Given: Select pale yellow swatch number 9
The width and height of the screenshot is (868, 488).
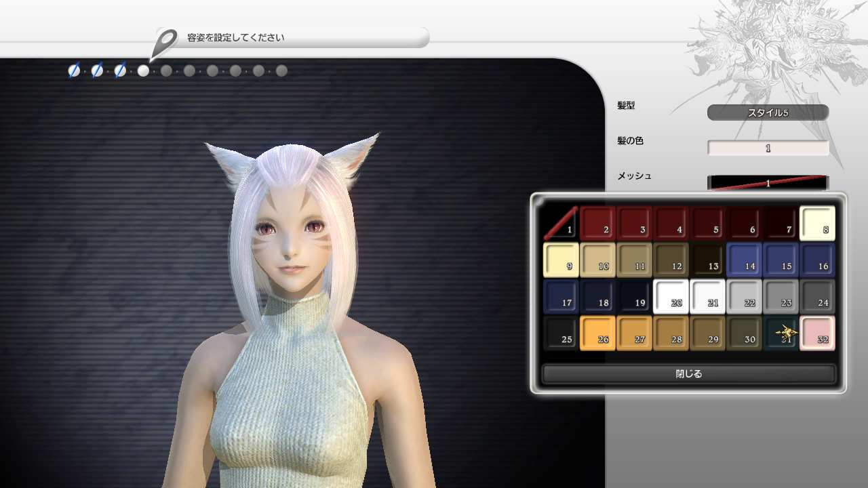Looking at the screenshot, I should (x=561, y=260).
